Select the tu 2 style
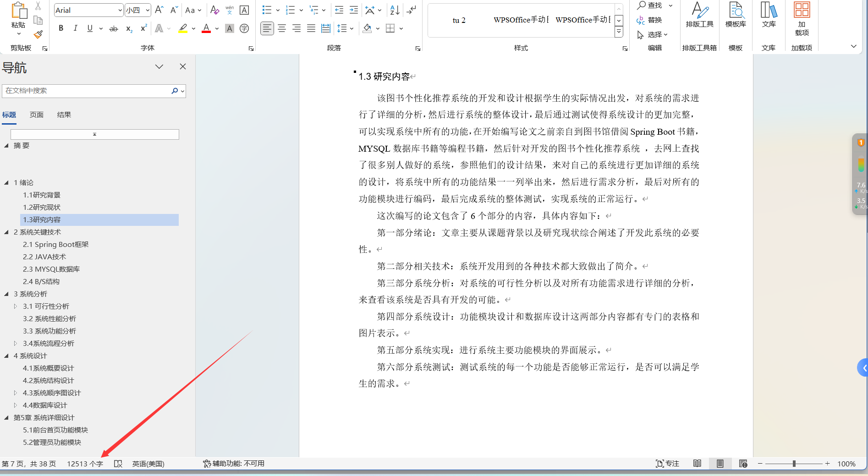This screenshot has height=476, width=868. click(459, 20)
